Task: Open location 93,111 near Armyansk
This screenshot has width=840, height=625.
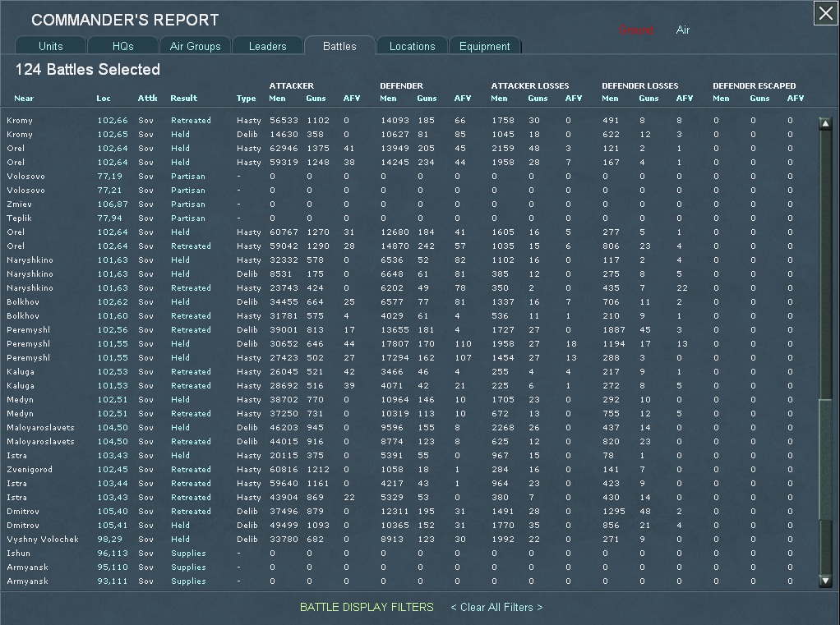Action: click(113, 581)
